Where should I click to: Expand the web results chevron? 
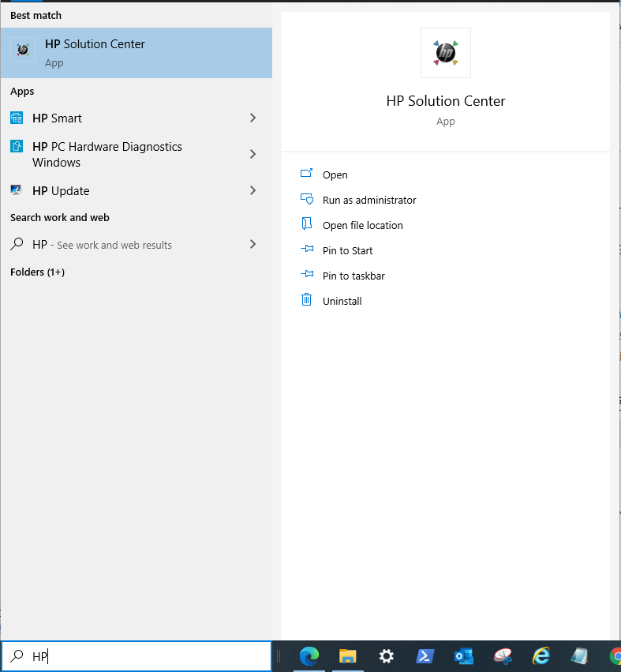253,244
